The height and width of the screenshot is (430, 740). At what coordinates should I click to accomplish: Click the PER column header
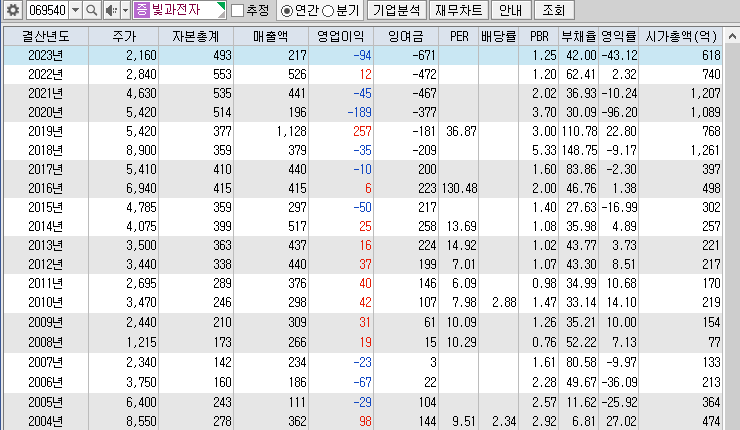pos(459,36)
